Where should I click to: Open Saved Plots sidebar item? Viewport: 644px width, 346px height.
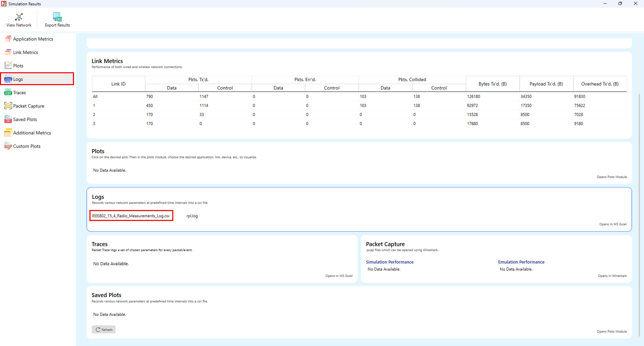pos(25,119)
